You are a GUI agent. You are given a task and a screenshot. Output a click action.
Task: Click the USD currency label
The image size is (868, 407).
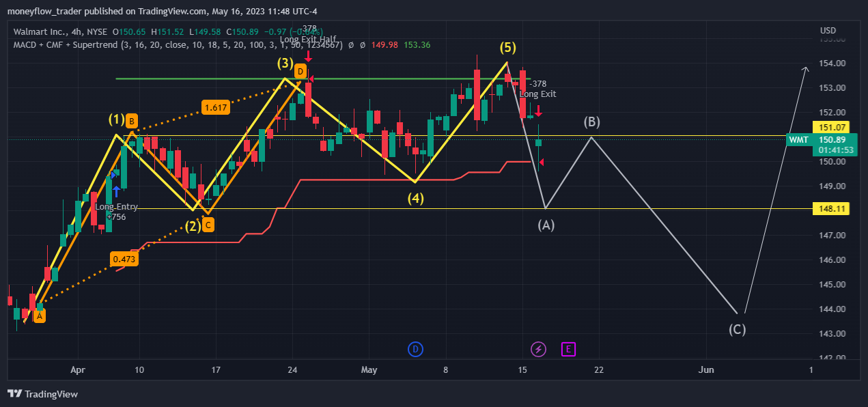pos(828,31)
